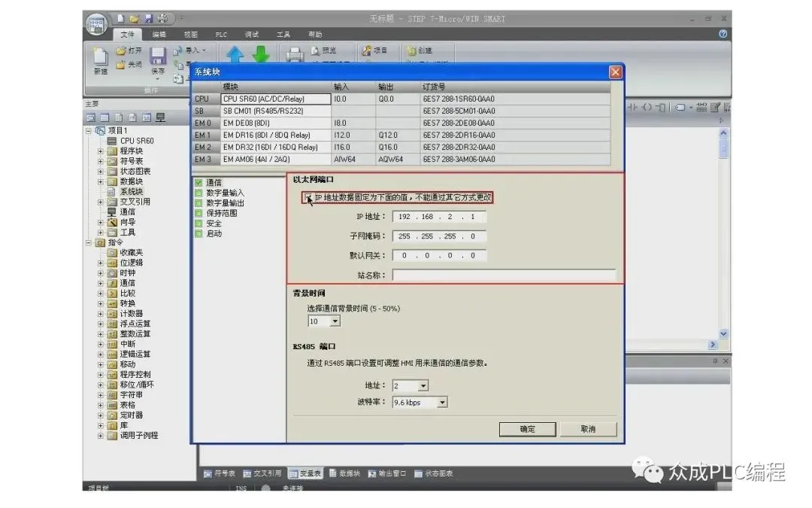The image size is (812, 508).
Task: Open the 帮助 ribbon tab
Action: [315, 34]
